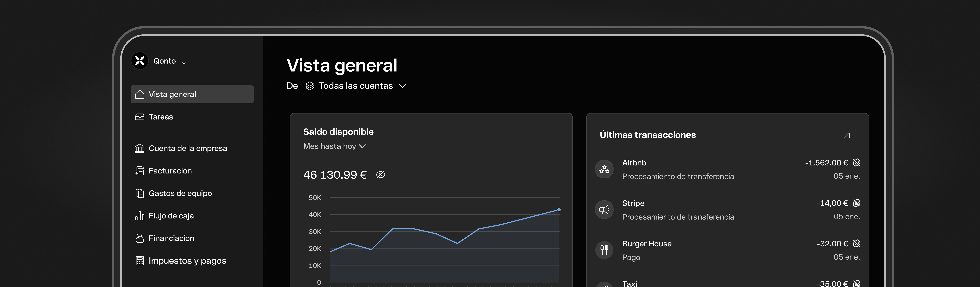The image size is (980, 287).
Task: Select the Cuenta de la empresa bank icon
Action: point(140,148)
